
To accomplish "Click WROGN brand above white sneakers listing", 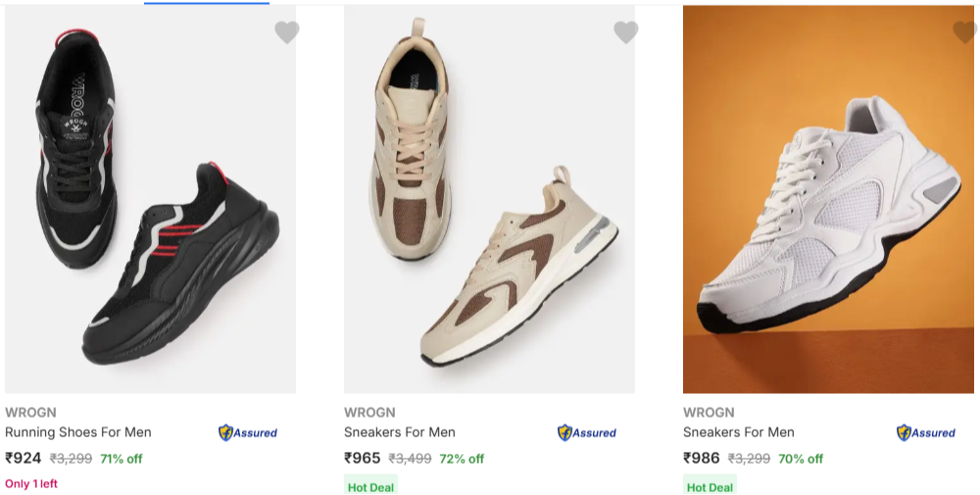I will click(x=709, y=413).
